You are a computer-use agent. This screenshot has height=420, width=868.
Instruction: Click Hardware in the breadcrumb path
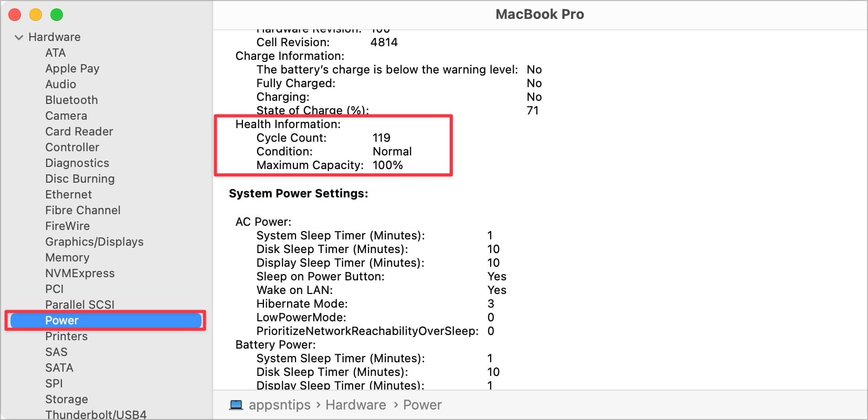tap(355, 405)
